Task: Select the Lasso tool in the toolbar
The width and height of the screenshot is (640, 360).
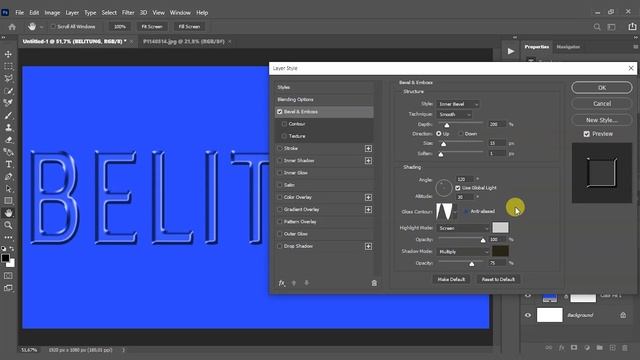Action: (8, 78)
